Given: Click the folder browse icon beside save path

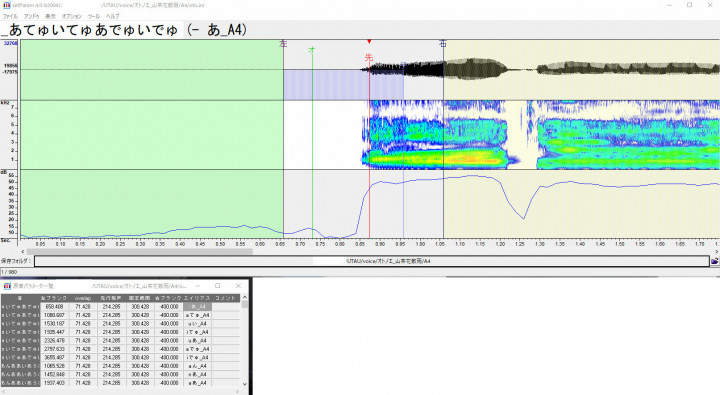Looking at the screenshot, I should click(x=715, y=261).
